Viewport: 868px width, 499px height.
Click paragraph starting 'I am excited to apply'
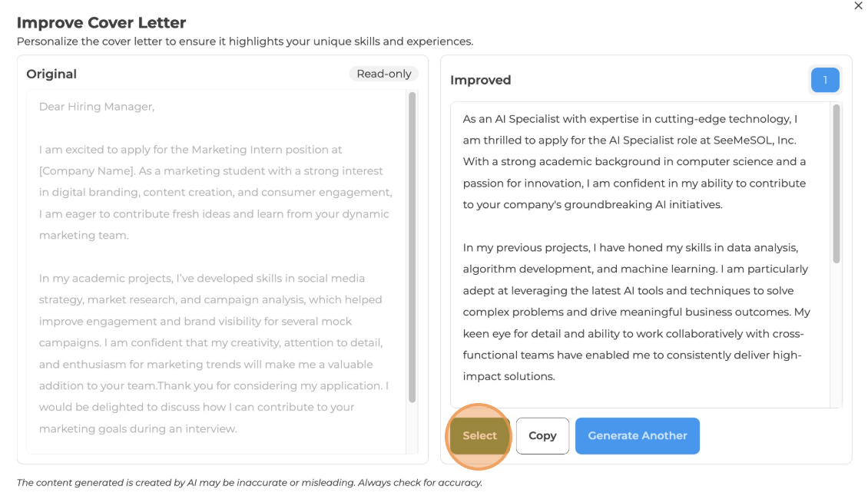214,192
